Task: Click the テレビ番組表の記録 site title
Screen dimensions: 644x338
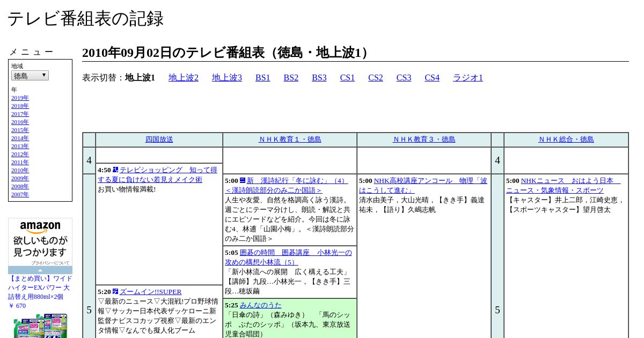Action: click(85, 19)
